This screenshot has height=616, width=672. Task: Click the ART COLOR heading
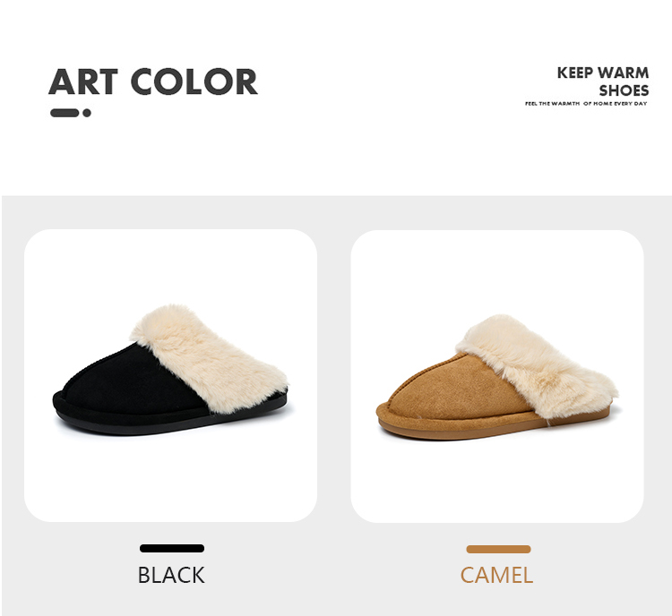153,81
